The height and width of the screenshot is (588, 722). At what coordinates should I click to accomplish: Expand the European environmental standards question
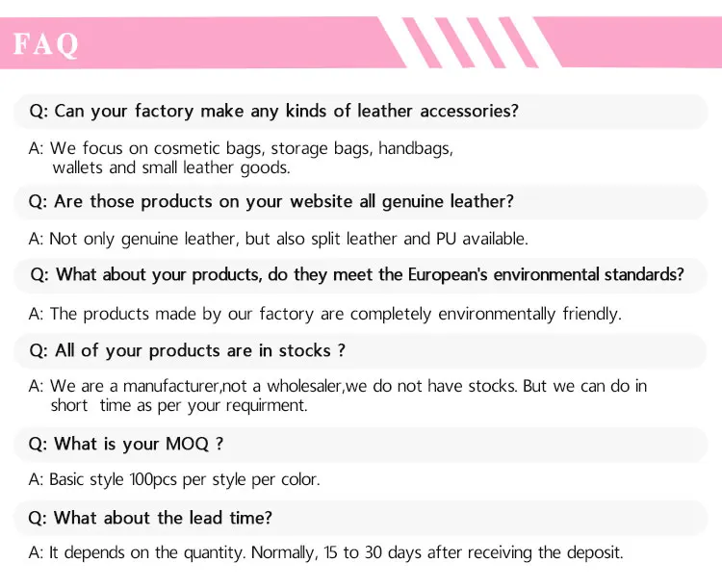(x=361, y=275)
